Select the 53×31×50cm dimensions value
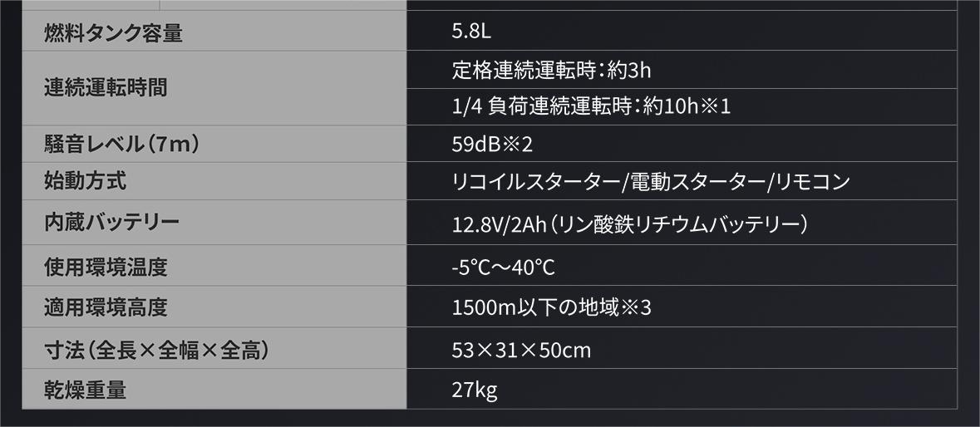 pyautogui.click(x=521, y=350)
